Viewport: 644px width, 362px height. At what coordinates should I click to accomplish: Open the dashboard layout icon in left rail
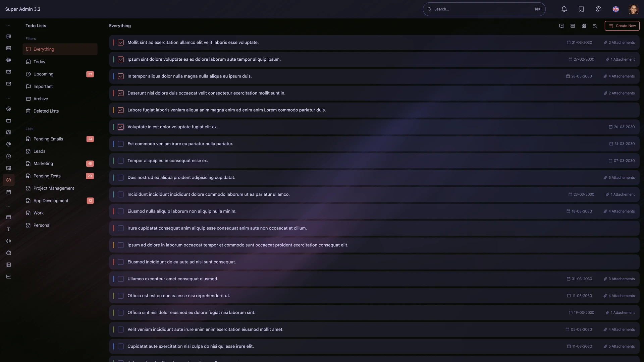(x=9, y=36)
